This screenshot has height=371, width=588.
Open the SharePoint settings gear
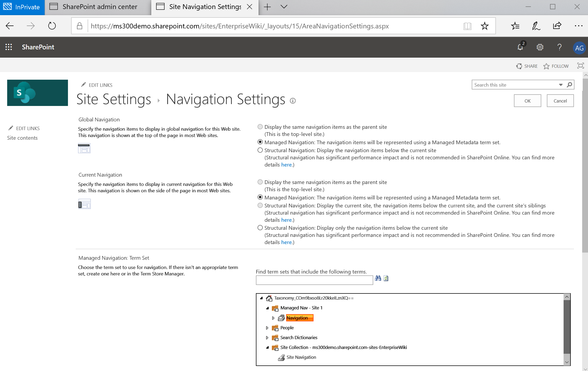[540, 47]
